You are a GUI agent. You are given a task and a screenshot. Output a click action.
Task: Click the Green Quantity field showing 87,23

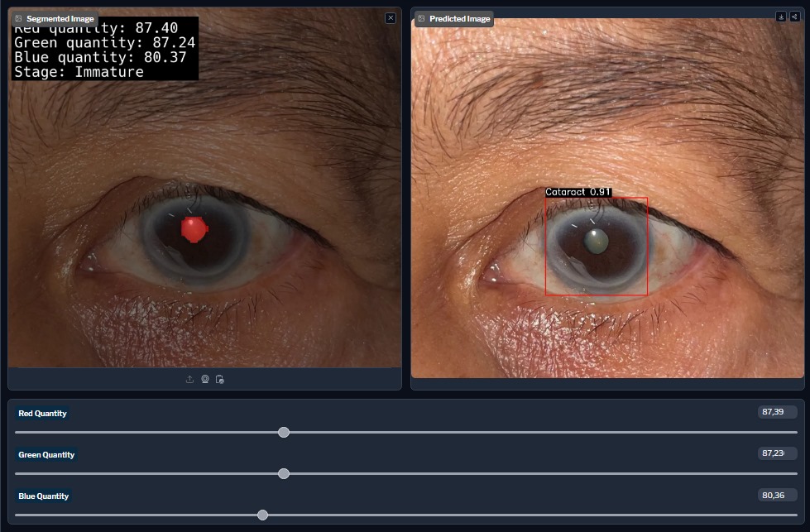pyautogui.click(x=777, y=453)
